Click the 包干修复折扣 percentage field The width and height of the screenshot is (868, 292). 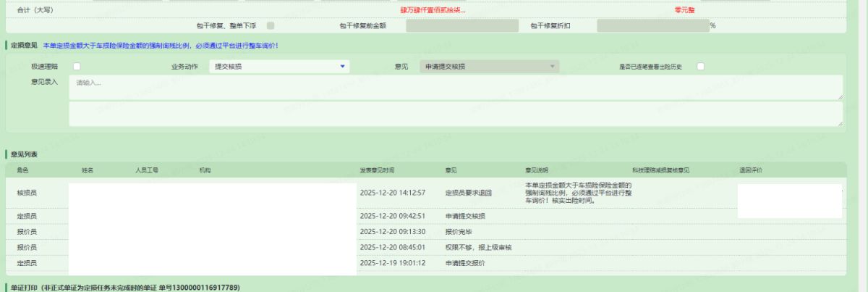[x=652, y=26]
